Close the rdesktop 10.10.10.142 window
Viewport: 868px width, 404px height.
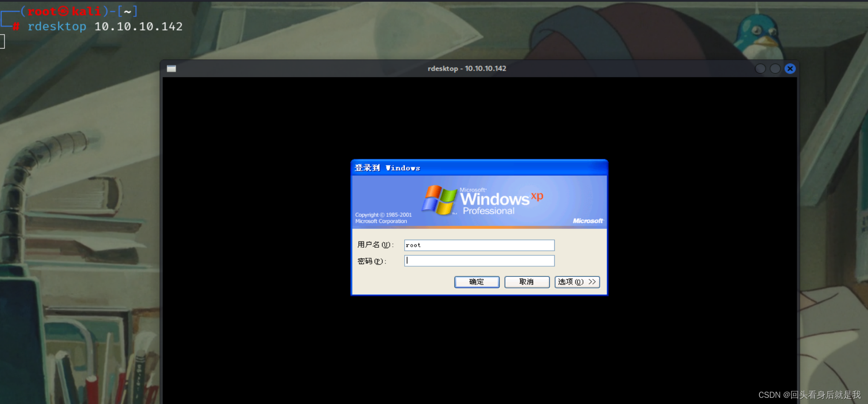[790, 68]
